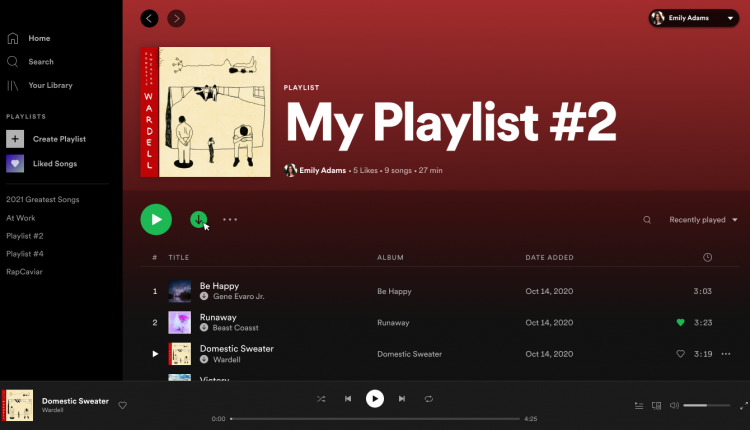Mute the volume speaker icon
The image size is (750, 430).
click(x=674, y=405)
